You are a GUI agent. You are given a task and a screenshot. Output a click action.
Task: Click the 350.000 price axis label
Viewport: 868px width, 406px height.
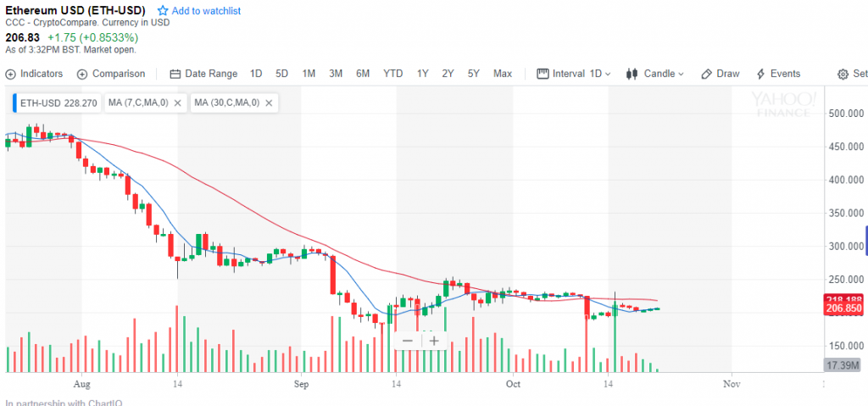pos(847,213)
